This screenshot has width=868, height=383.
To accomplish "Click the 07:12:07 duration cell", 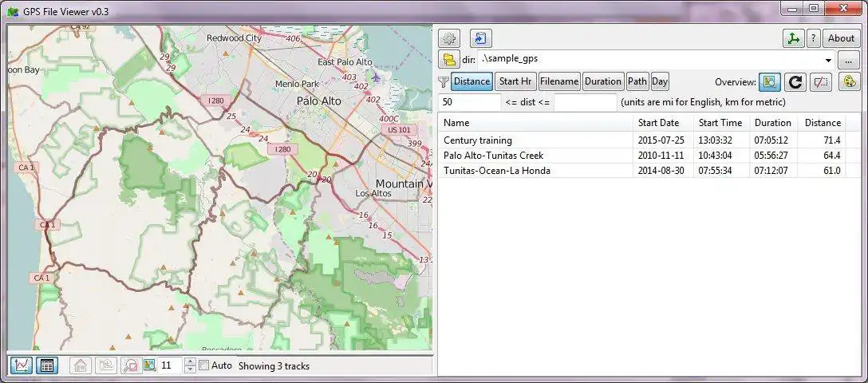I will (771, 171).
